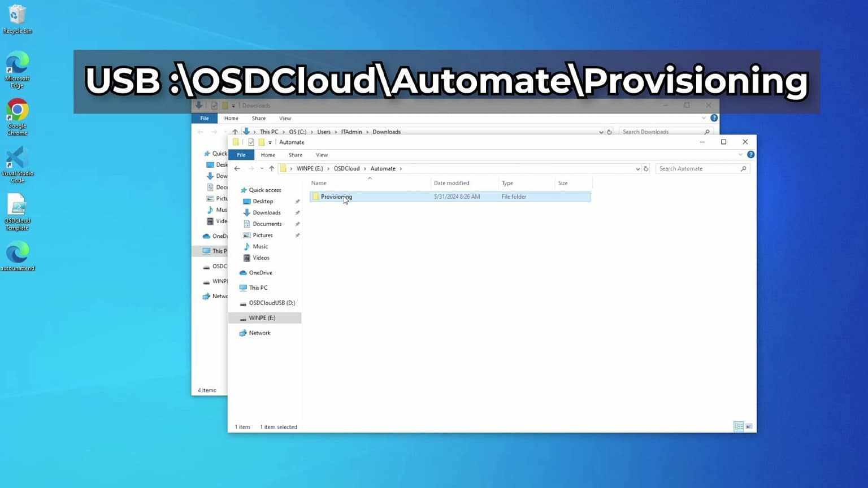Select the Provisioning folder
The width and height of the screenshot is (868, 488).
pyautogui.click(x=337, y=197)
